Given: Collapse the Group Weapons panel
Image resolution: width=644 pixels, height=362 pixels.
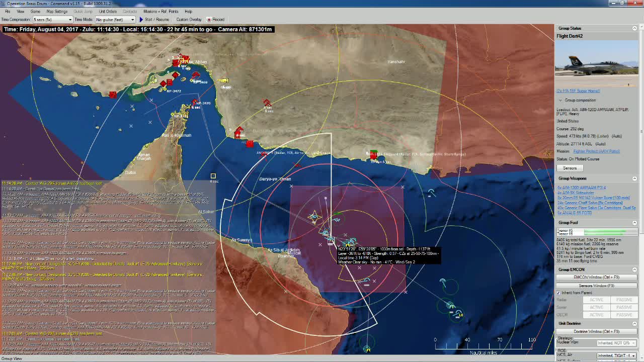Looking at the screenshot, I should [634, 178].
